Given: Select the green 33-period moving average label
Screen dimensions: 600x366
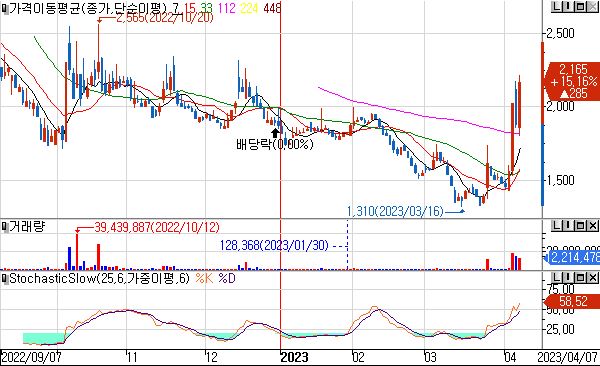Looking at the screenshot, I should pos(206,8).
